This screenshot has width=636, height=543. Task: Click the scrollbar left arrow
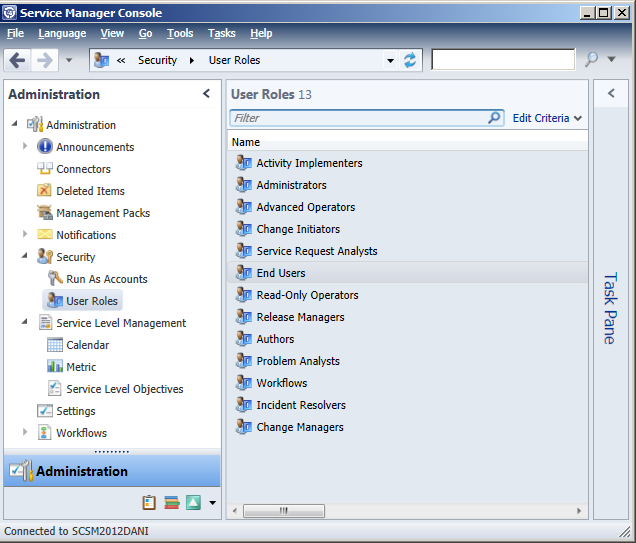tap(235, 511)
